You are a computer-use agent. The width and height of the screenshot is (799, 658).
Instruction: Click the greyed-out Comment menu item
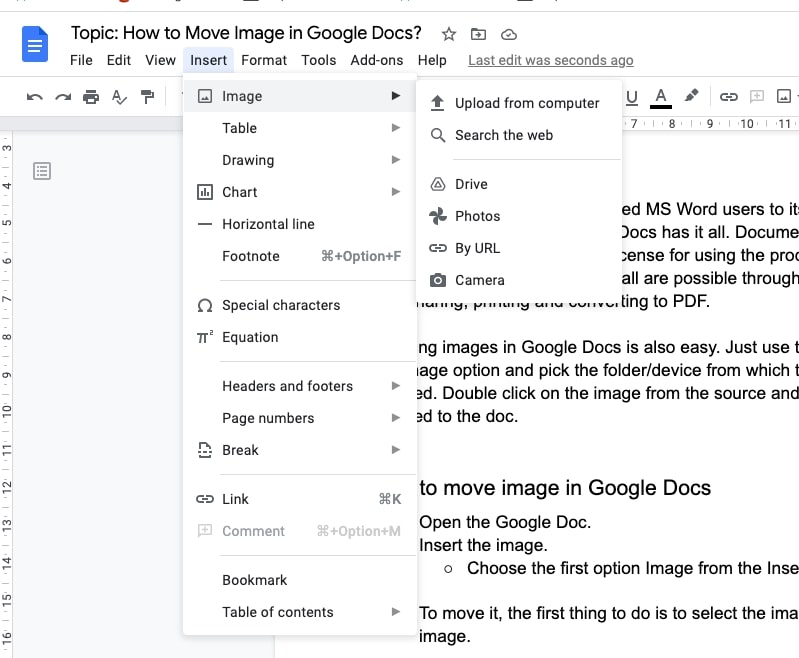pyautogui.click(x=300, y=531)
